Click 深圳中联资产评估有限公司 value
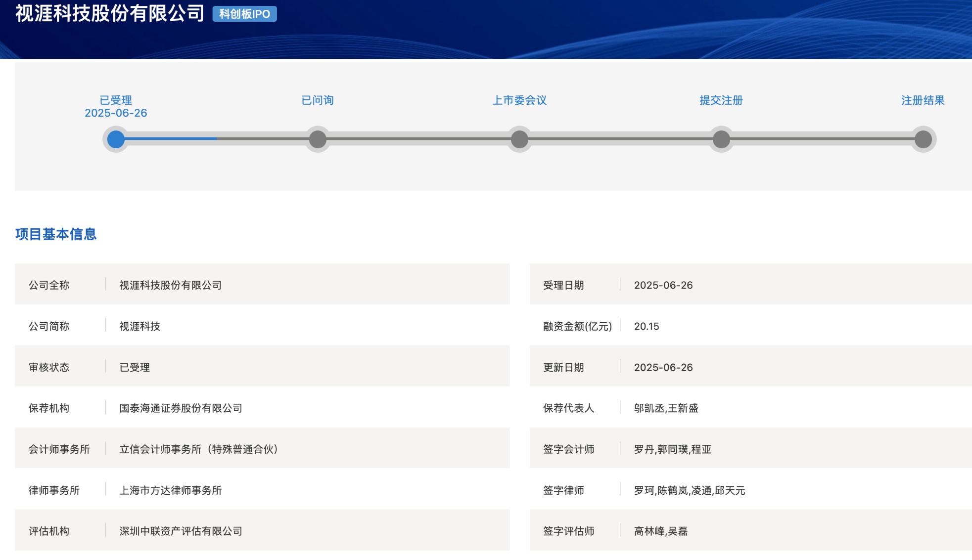972x560 pixels. [x=181, y=531]
